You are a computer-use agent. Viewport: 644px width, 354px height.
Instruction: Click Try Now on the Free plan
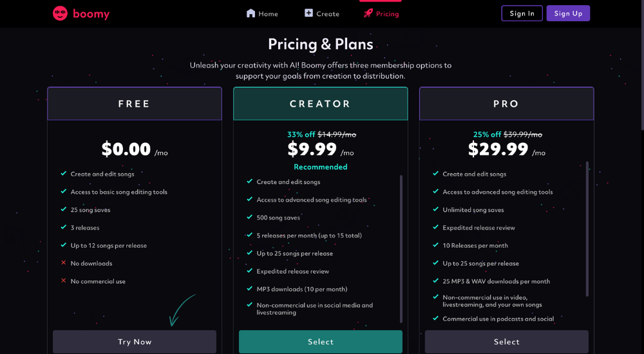(135, 342)
